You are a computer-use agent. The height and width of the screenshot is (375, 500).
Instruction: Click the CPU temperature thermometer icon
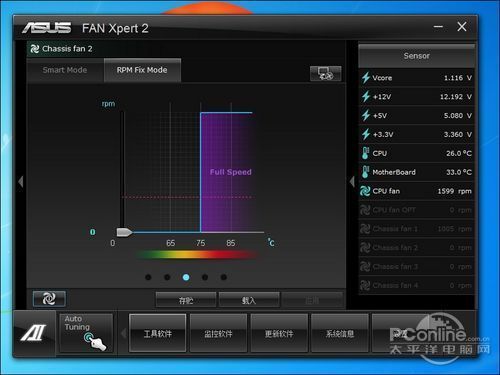pos(365,153)
